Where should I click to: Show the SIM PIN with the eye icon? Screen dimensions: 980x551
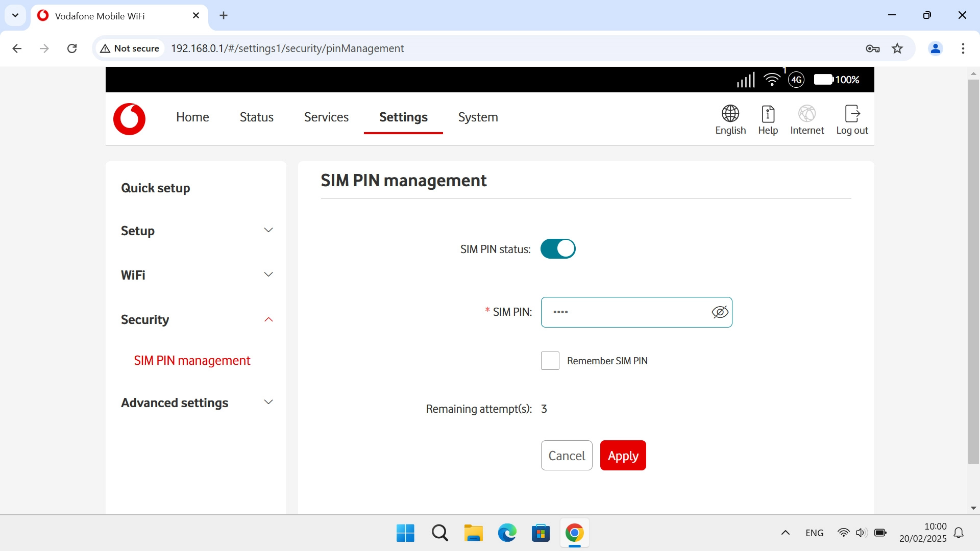pos(720,312)
